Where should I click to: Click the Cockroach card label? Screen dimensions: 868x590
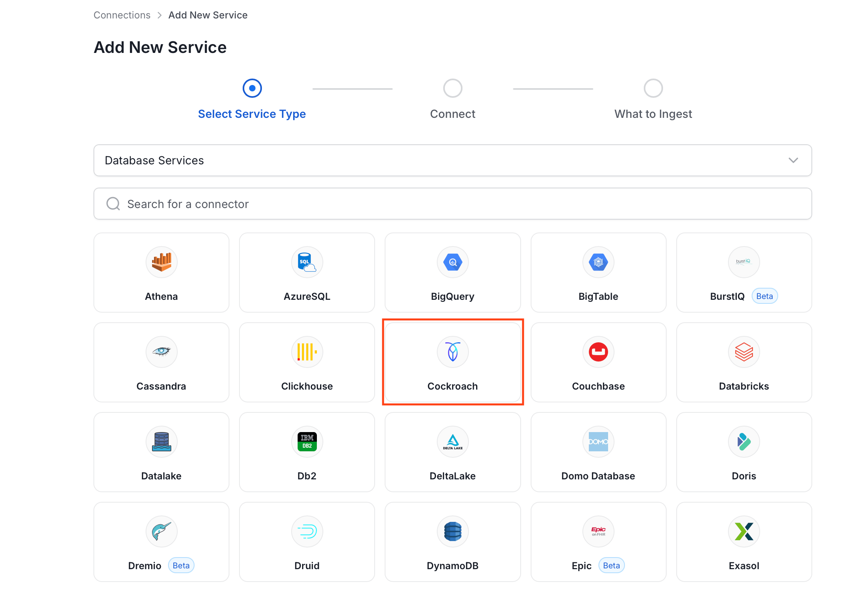(452, 386)
